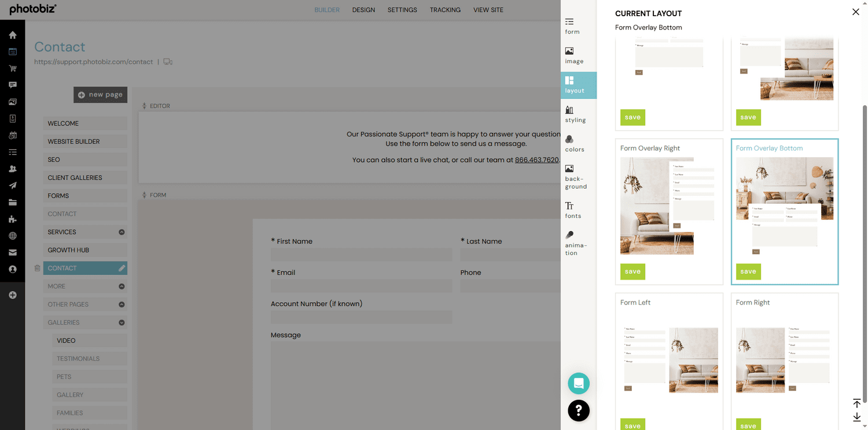Click the device preview icon beside URL
Viewport: 868px width, 430px height.
tap(168, 62)
